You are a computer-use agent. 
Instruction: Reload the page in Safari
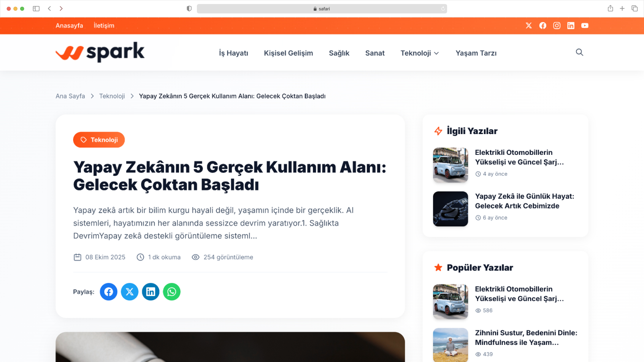point(443,9)
